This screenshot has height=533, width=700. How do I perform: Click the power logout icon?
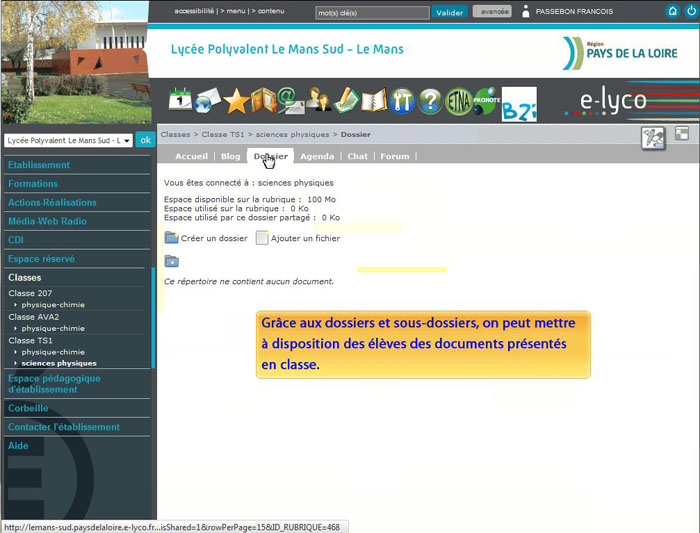tap(691, 11)
